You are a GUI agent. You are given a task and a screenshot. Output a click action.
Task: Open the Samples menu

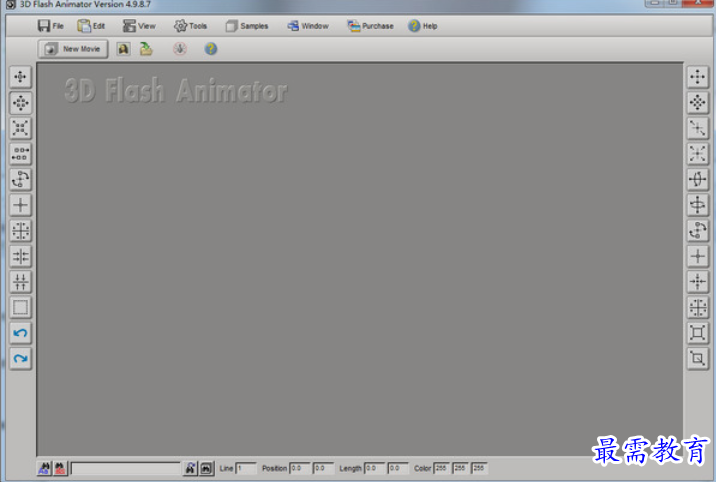(247, 26)
